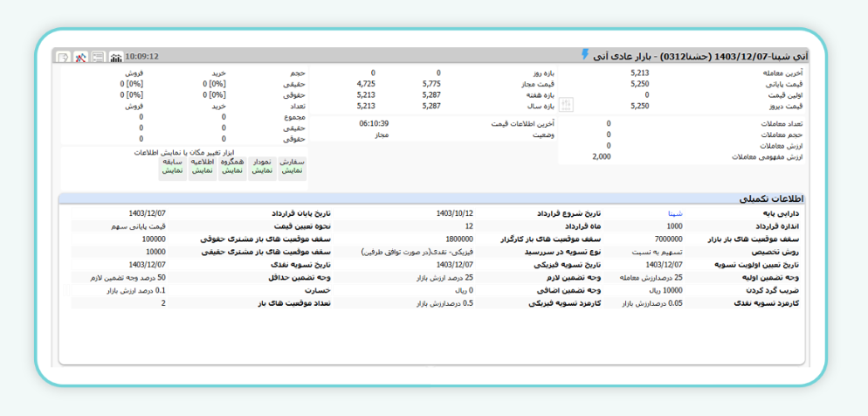Click the blue lightning bolt icon

tap(585, 54)
